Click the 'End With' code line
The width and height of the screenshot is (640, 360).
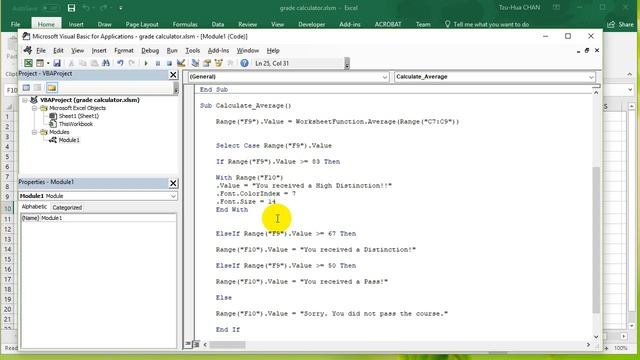[232, 210]
